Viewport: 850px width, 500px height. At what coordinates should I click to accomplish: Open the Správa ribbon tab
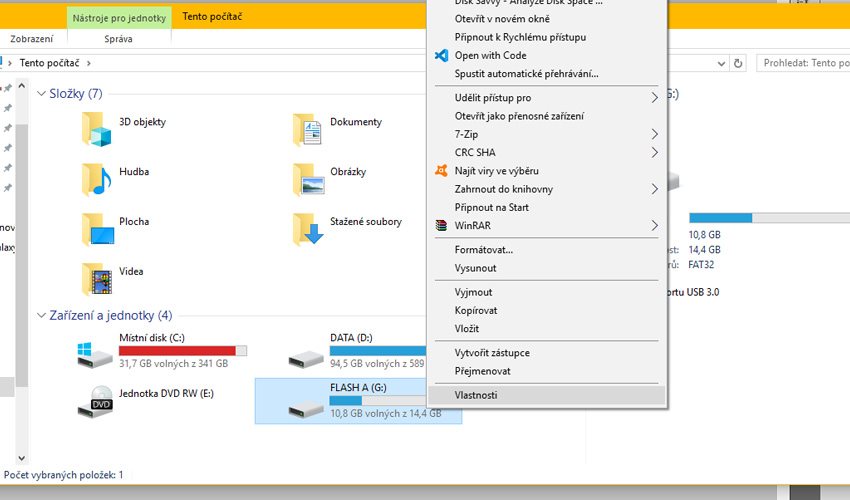pyautogui.click(x=118, y=39)
